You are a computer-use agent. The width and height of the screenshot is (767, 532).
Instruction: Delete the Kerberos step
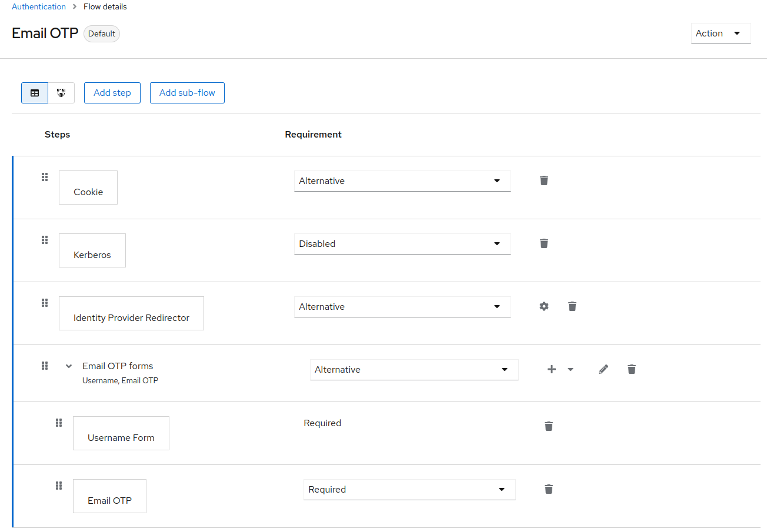[x=544, y=243]
